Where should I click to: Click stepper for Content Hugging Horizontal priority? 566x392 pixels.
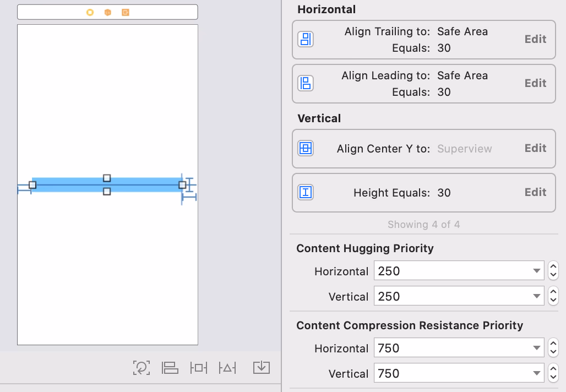tap(553, 271)
